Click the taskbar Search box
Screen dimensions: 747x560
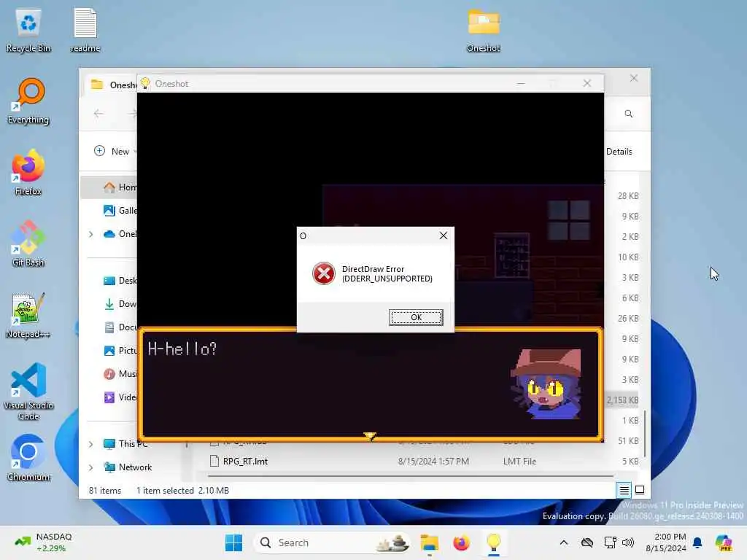tap(332, 542)
